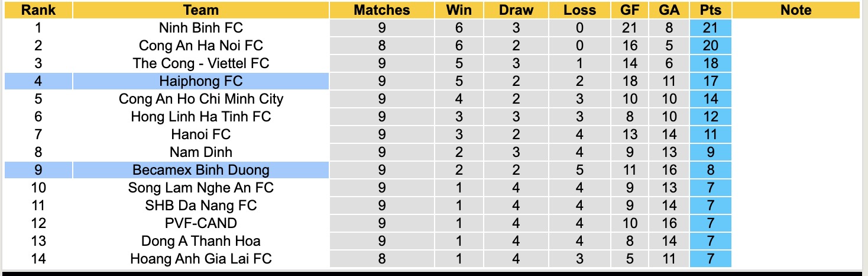Image resolution: width=868 pixels, height=276 pixels.
Task: Click the highlighted Becamex Binh Duong team
Action: [200, 170]
